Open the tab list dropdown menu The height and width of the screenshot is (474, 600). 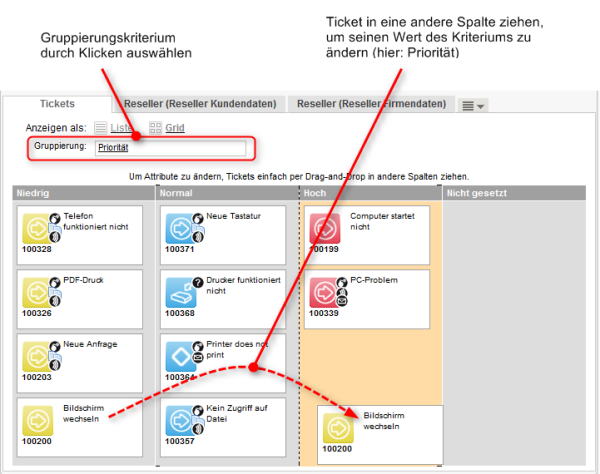(x=473, y=105)
